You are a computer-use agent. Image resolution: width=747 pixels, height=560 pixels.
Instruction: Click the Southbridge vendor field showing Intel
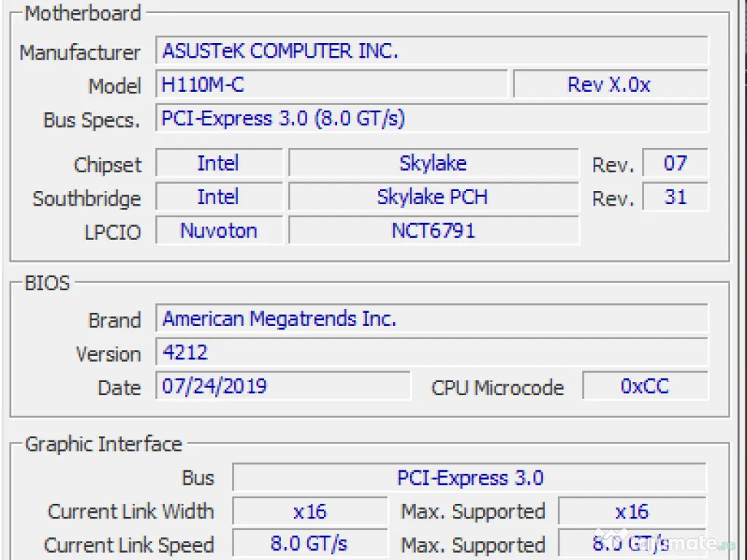(219, 197)
